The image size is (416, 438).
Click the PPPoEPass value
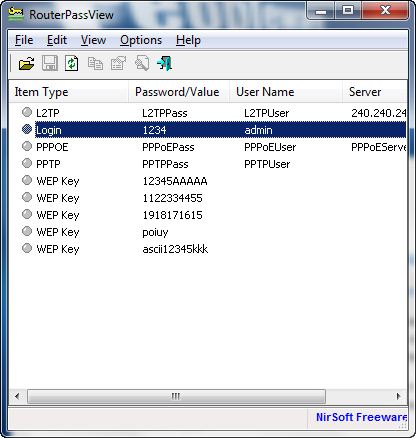168,147
